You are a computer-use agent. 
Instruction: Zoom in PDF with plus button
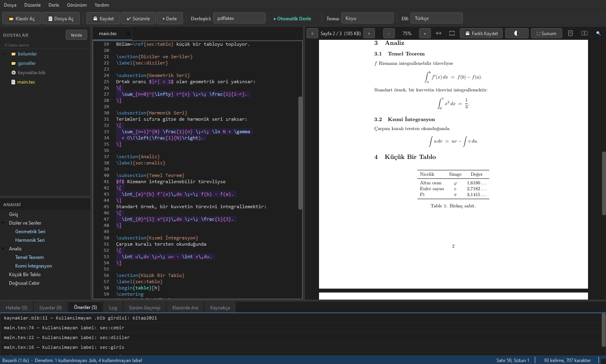(425, 34)
